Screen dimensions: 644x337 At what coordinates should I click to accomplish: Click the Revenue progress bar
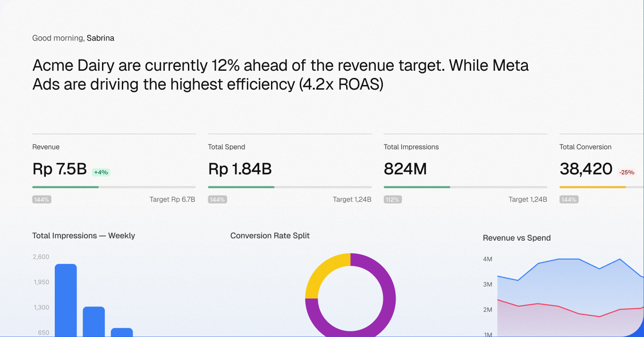[x=114, y=187]
